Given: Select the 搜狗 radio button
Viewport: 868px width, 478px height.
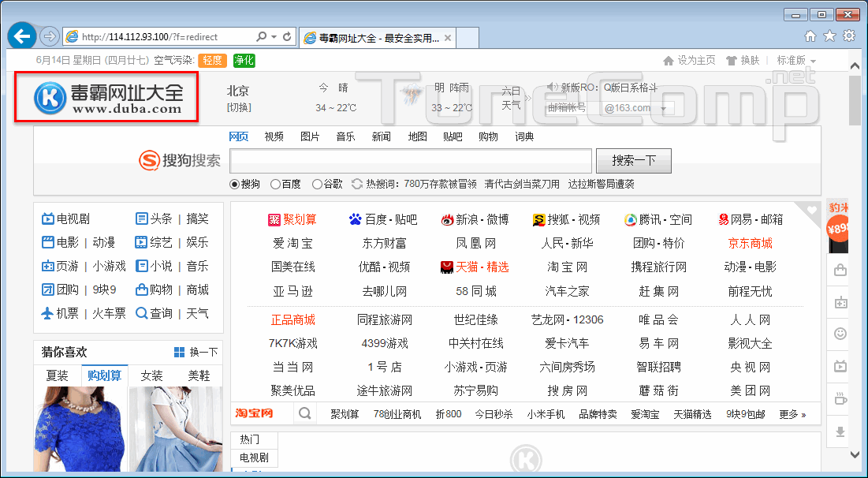Looking at the screenshot, I should coord(234,185).
